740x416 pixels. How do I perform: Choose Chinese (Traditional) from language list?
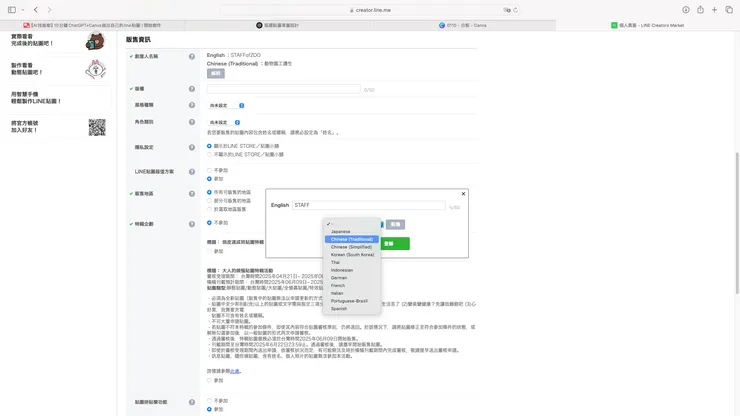tap(352, 239)
